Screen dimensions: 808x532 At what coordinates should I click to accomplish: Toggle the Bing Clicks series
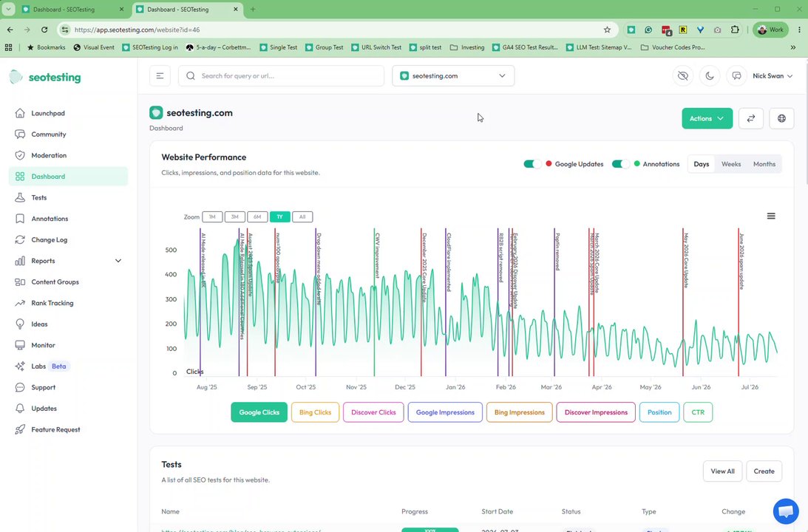tap(316, 412)
